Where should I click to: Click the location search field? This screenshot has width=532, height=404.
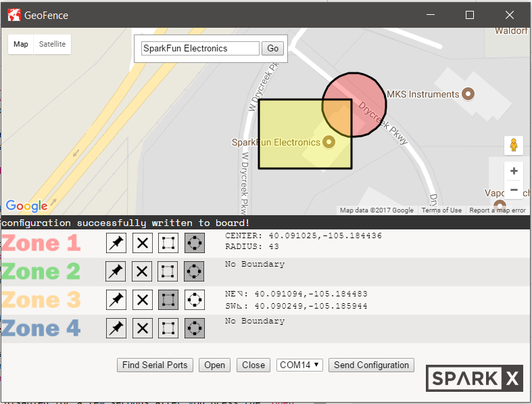(200, 48)
